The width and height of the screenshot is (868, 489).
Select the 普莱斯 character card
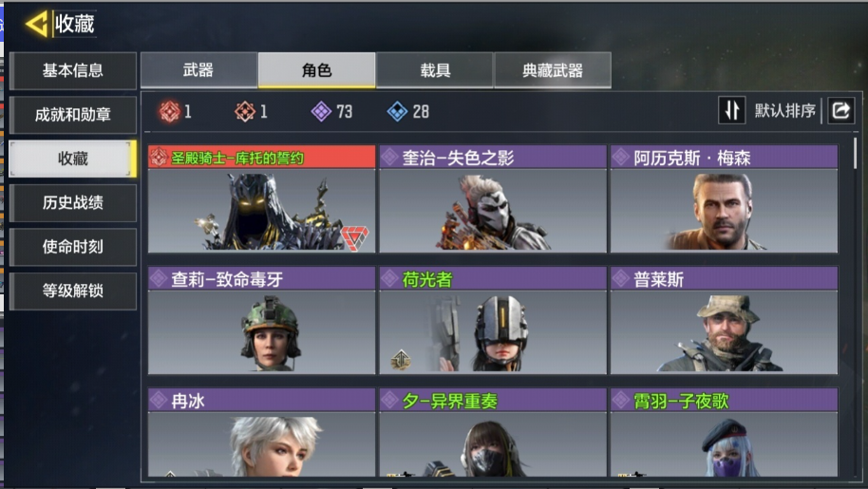tap(724, 320)
